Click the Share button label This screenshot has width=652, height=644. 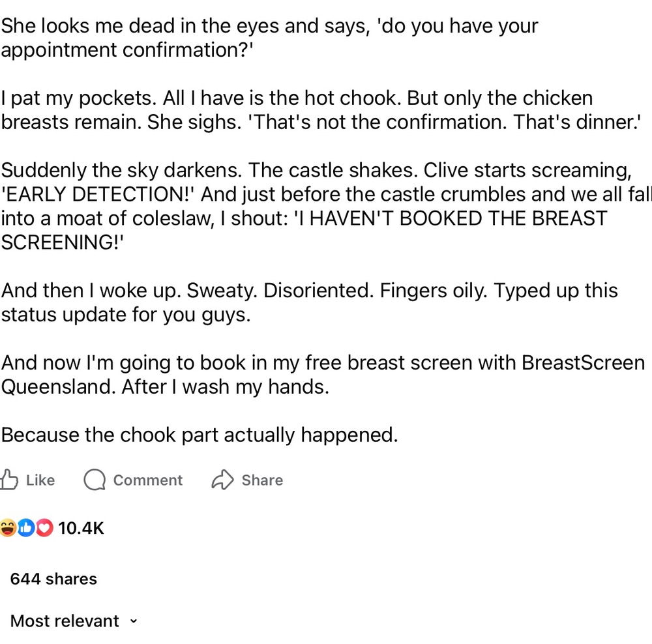[x=262, y=480]
